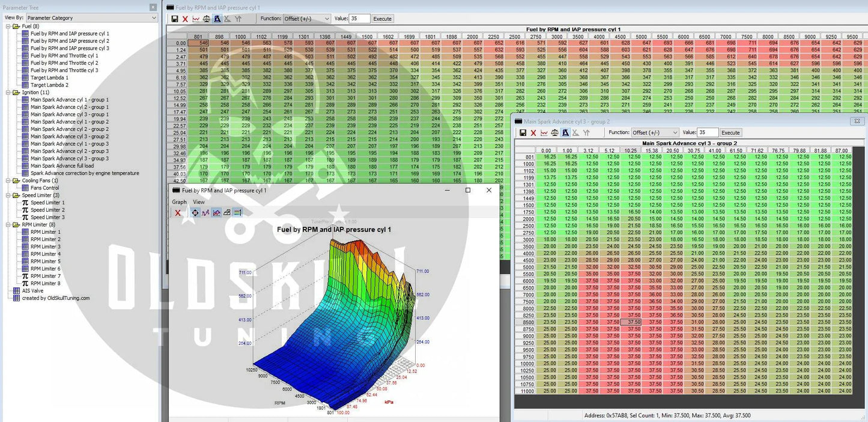Open the graph icon in Fuel table toolbar
This screenshot has width=868, height=422.
point(196,19)
